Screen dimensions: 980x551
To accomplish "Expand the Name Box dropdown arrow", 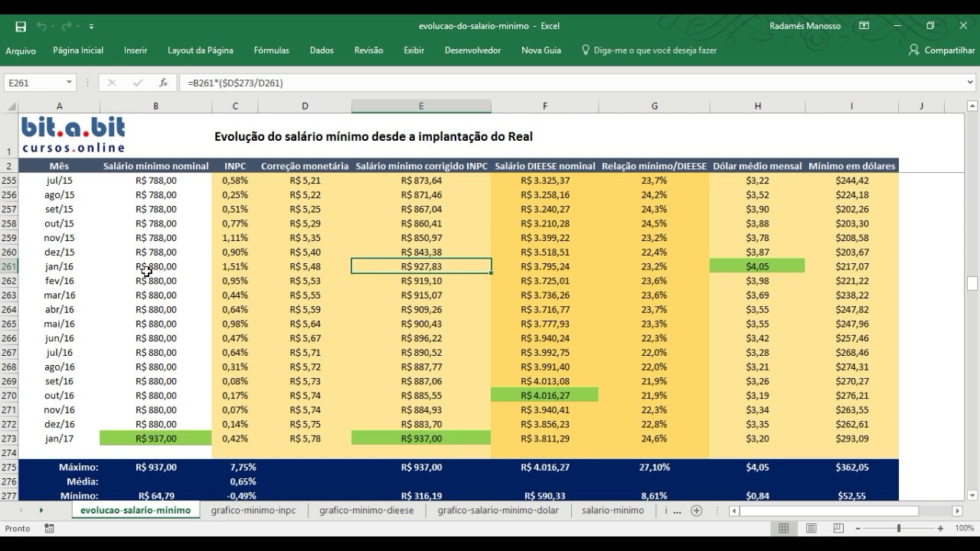I will pos(69,83).
